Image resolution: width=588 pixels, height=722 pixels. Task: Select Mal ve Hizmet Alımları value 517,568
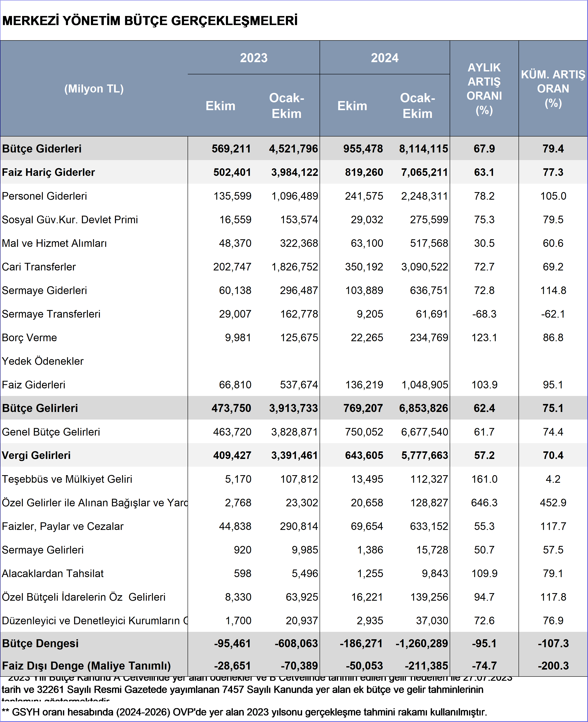click(x=429, y=243)
